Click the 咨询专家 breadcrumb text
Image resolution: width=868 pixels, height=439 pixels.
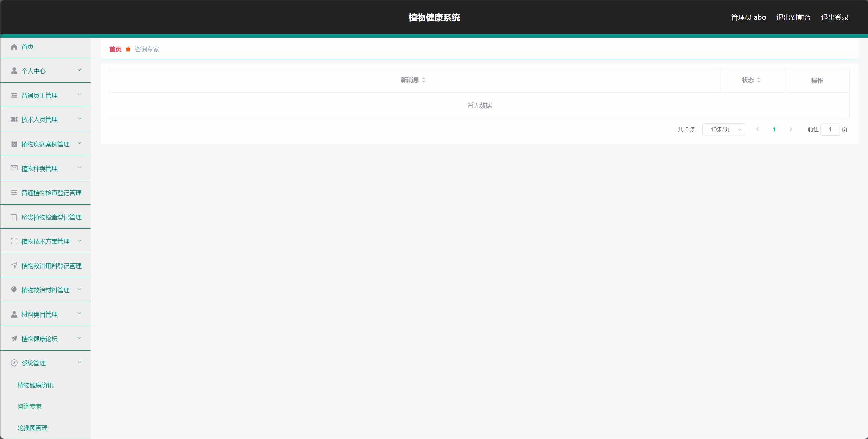(x=147, y=49)
